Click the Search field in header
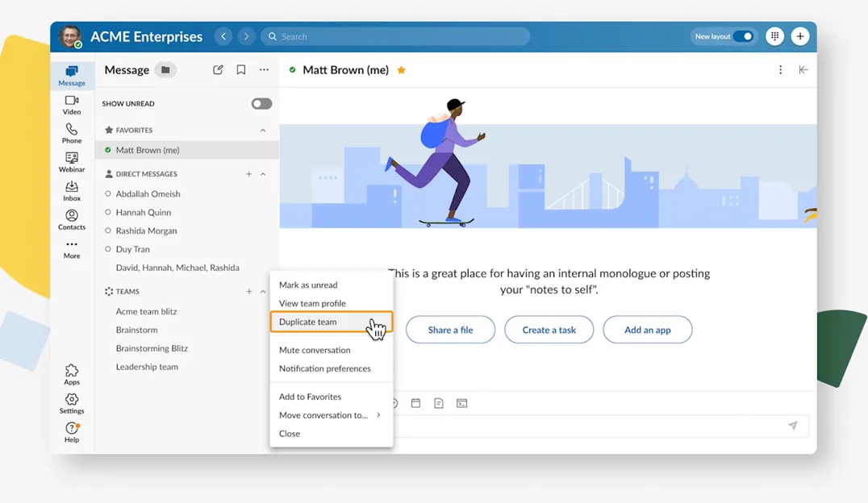Viewport: 868px width, 503px height. pyautogui.click(x=395, y=36)
